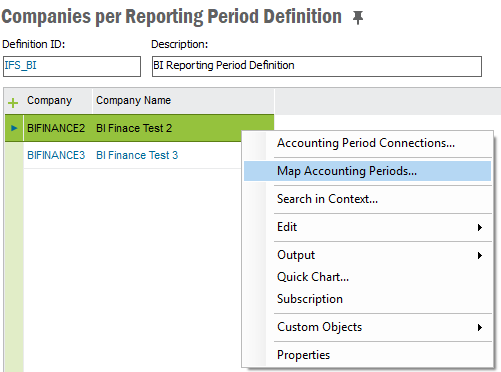Open Accounting Period Connections menu entry
Image resolution: width=501 pixels, height=372 pixels.
click(367, 143)
